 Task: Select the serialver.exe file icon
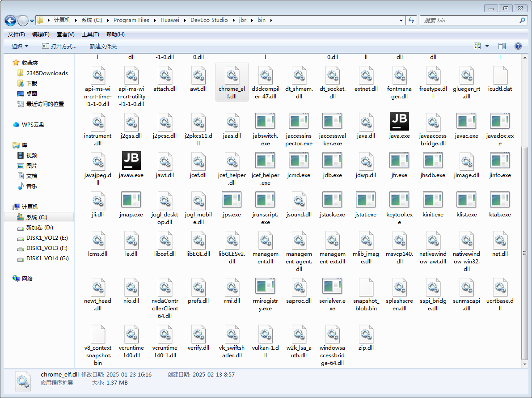pos(333,286)
